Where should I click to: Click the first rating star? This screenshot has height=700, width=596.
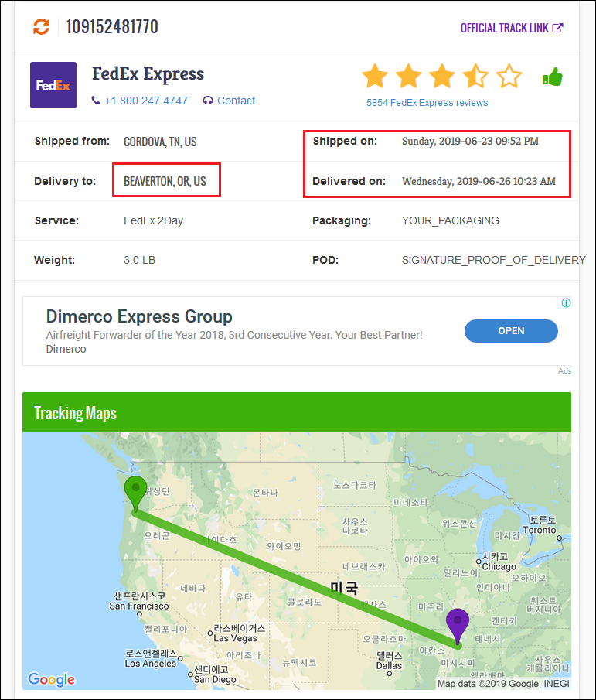tap(375, 77)
